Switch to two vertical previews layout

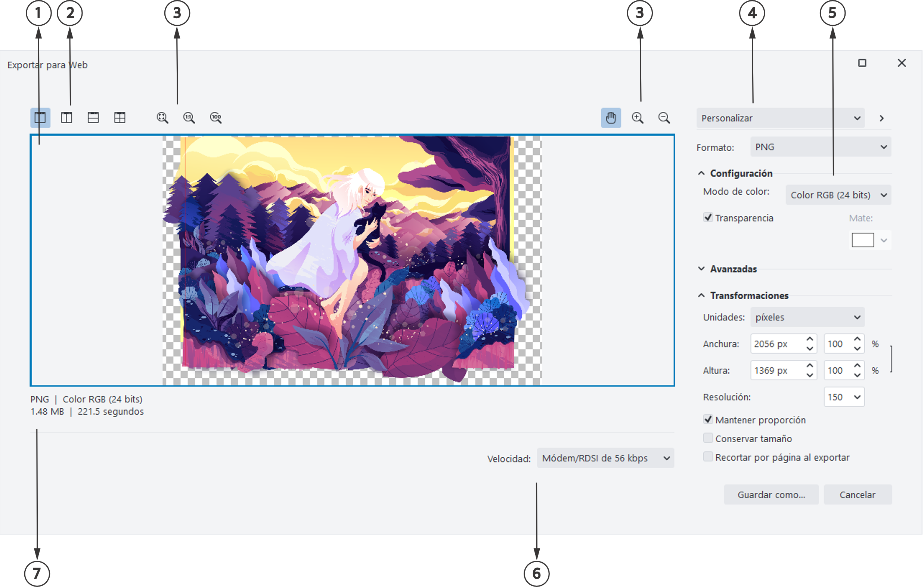click(x=67, y=118)
